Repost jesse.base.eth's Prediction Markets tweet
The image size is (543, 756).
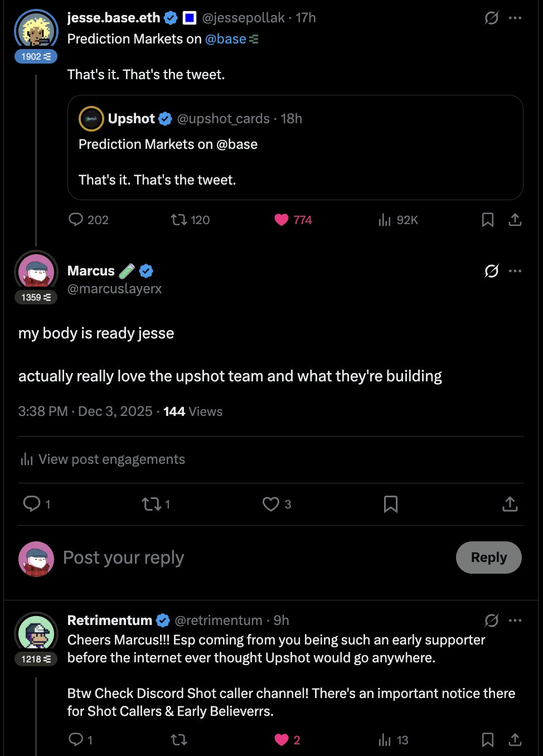click(179, 220)
